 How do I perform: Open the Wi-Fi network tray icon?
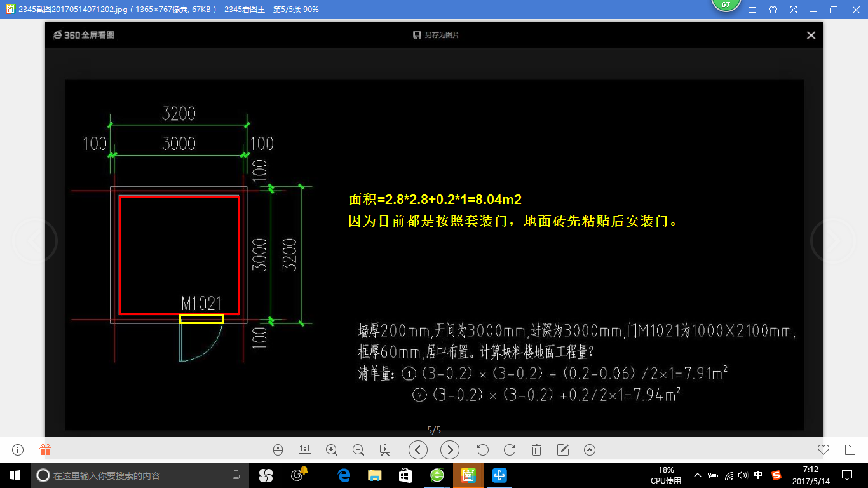729,475
